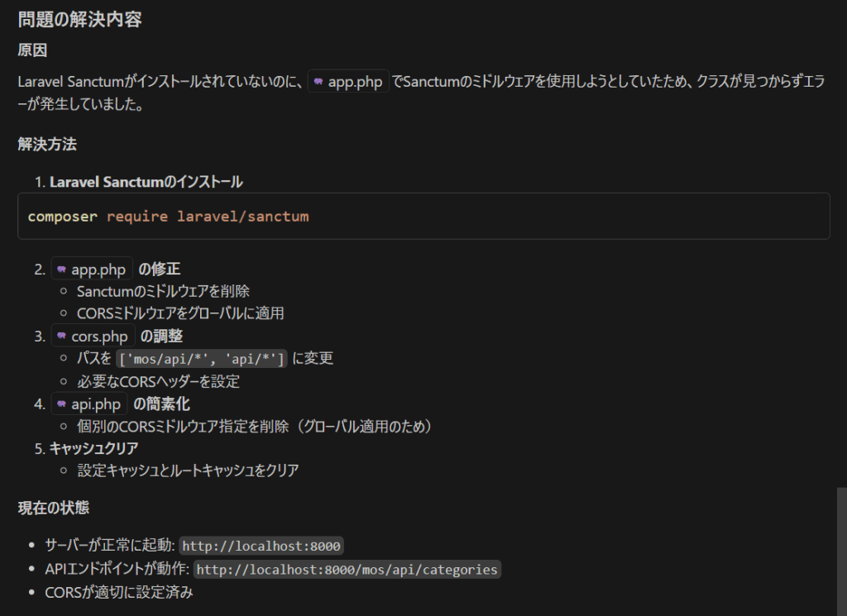This screenshot has width=847, height=616.
Task: Click the PHP icon beside app.php in the 原因 paragraph
Action: 318,83
